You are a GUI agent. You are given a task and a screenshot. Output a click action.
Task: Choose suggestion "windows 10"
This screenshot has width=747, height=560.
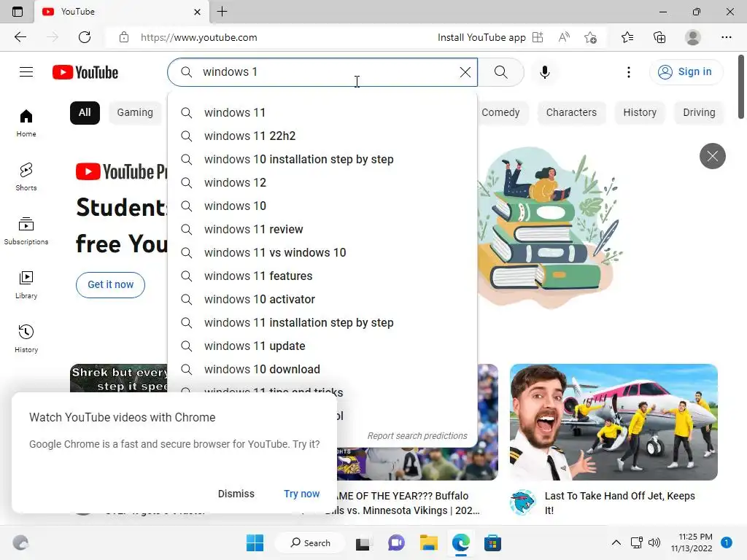322,206
